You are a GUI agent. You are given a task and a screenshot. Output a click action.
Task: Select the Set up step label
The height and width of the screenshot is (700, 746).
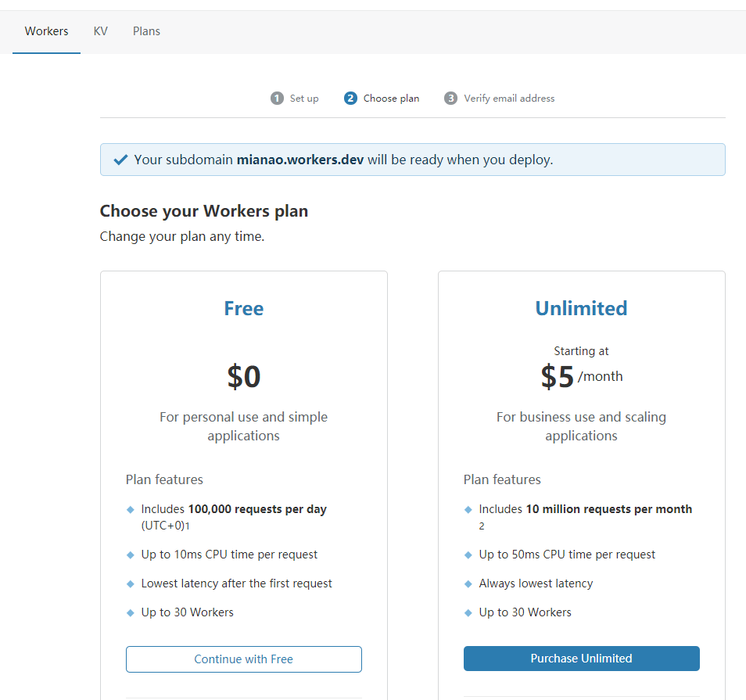click(x=304, y=98)
